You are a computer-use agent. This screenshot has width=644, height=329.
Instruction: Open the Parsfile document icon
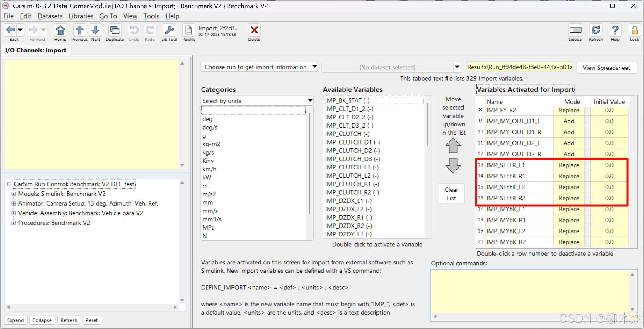[x=189, y=30]
